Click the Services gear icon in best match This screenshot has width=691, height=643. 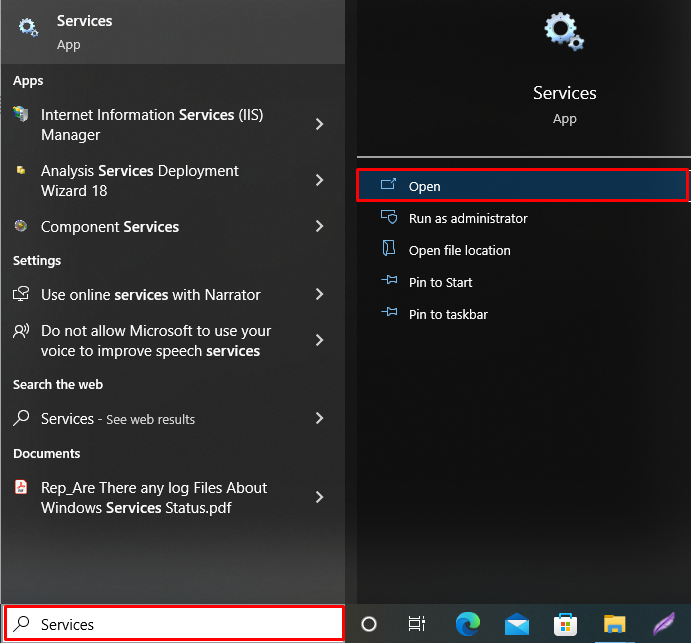coord(28,28)
